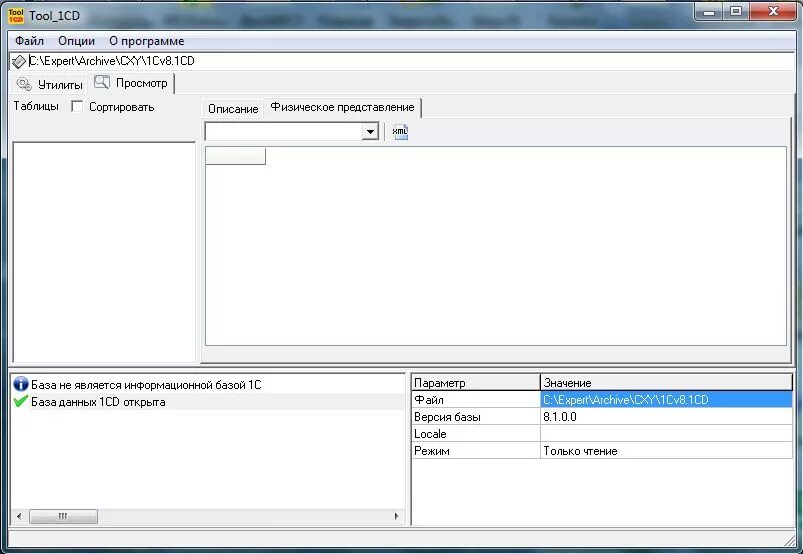Click the blue info icon in message log
The width and height of the screenshot is (803, 554).
point(20,384)
